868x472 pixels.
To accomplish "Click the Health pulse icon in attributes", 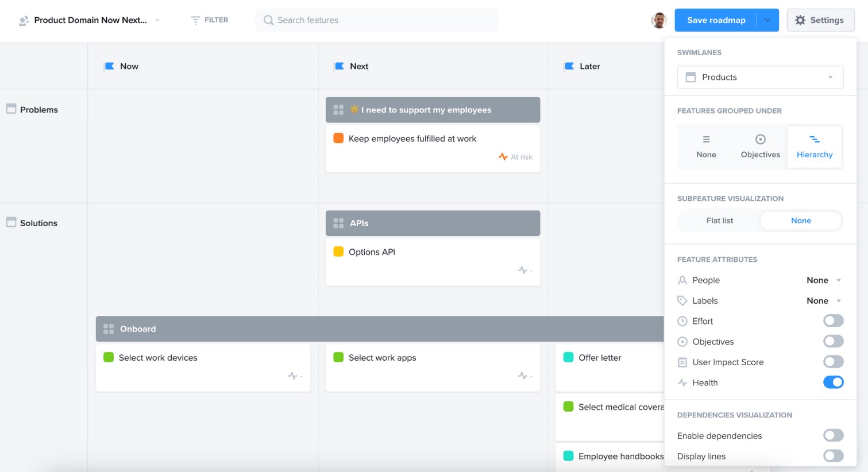I will point(682,382).
